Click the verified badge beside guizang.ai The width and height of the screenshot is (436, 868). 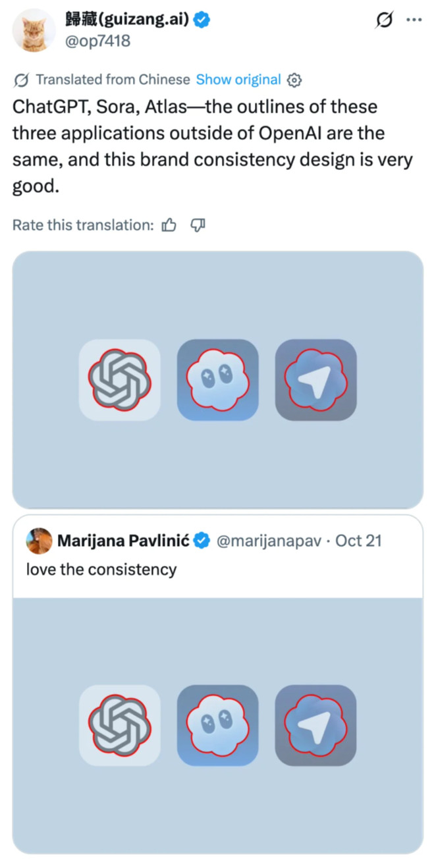pyautogui.click(x=202, y=20)
